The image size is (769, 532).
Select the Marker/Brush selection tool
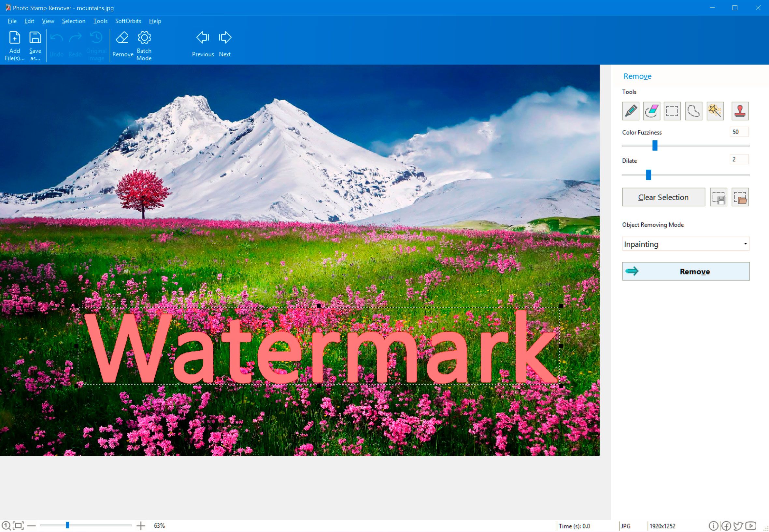[630, 110]
